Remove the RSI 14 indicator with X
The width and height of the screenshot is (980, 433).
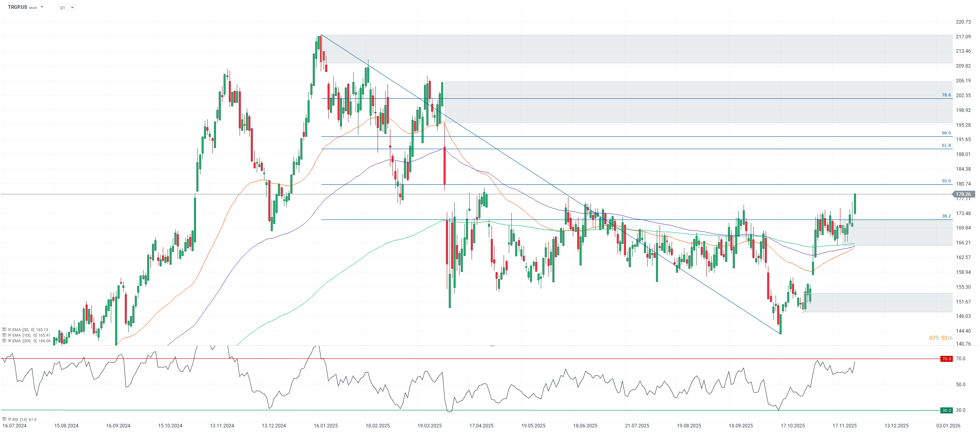click(x=10, y=419)
